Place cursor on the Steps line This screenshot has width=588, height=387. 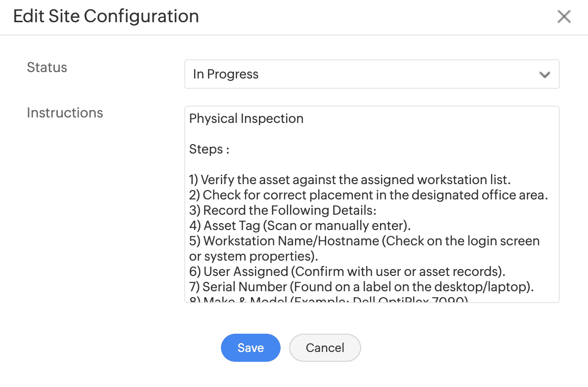click(x=209, y=150)
